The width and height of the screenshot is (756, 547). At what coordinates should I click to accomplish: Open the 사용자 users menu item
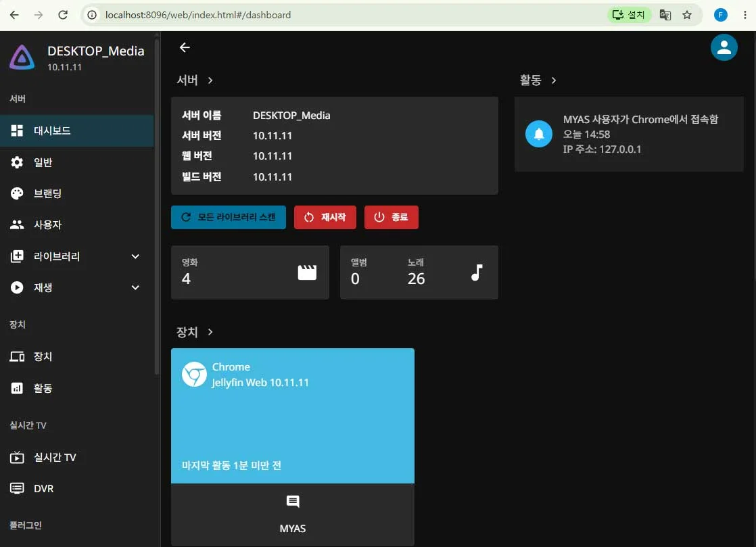[77, 224]
